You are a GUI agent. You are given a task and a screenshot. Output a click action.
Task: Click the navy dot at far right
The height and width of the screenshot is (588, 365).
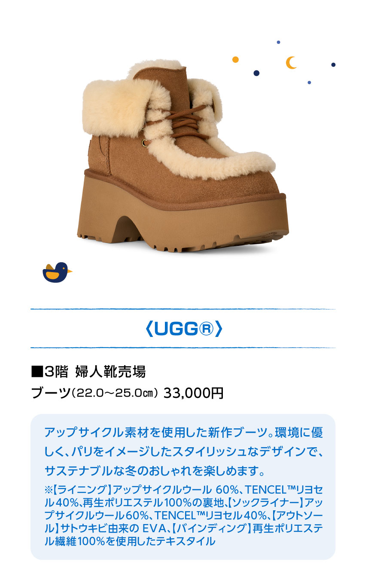pos(333,65)
